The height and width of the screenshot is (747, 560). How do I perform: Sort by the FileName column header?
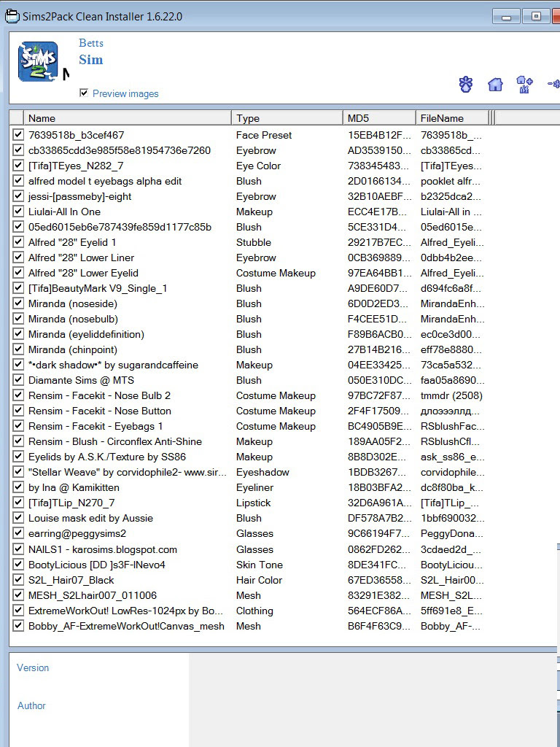452,118
